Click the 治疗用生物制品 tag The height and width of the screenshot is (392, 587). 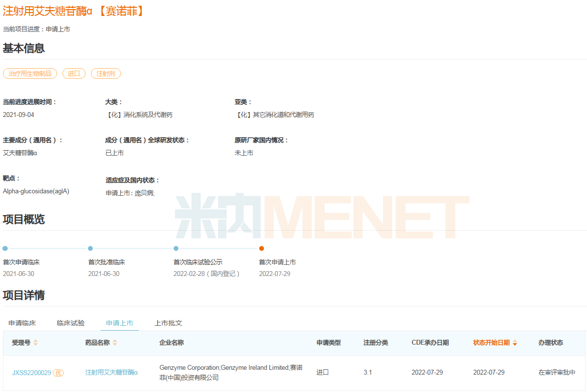tap(30, 73)
